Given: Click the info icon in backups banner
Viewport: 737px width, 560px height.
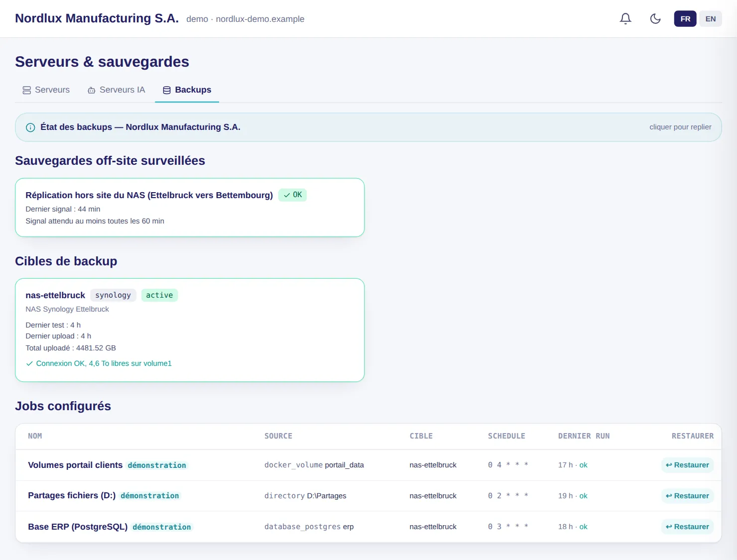Looking at the screenshot, I should [x=30, y=127].
